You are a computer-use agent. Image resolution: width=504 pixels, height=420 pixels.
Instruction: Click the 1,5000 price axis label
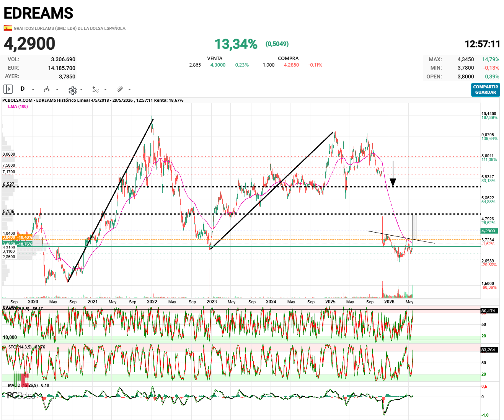pos(488,284)
